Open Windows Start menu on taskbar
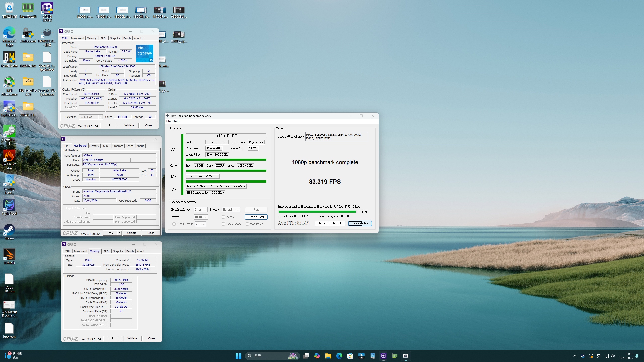The image size is (644, 362). (x=238, y=356)
